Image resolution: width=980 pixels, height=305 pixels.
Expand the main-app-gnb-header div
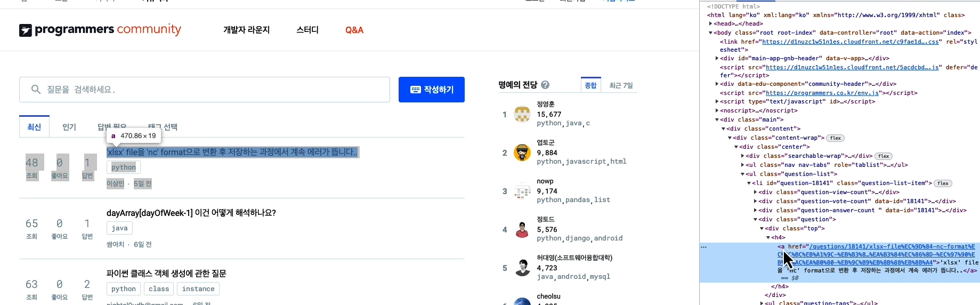(x=717, y=59)
